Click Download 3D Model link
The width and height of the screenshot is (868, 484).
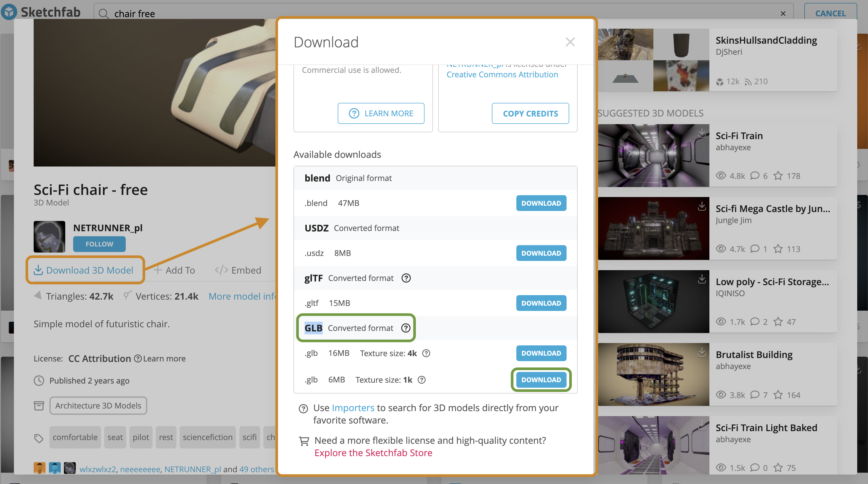pos(84,270)
